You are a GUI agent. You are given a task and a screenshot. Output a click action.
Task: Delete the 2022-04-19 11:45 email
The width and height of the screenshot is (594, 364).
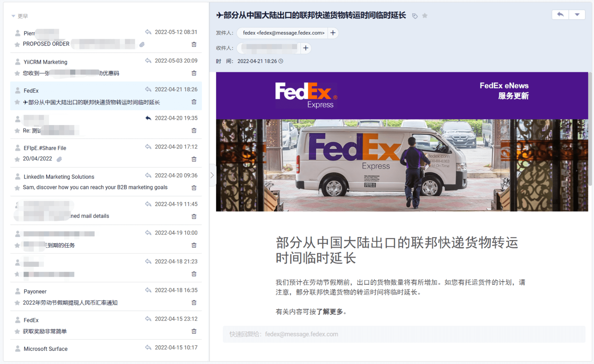[194, 216]
